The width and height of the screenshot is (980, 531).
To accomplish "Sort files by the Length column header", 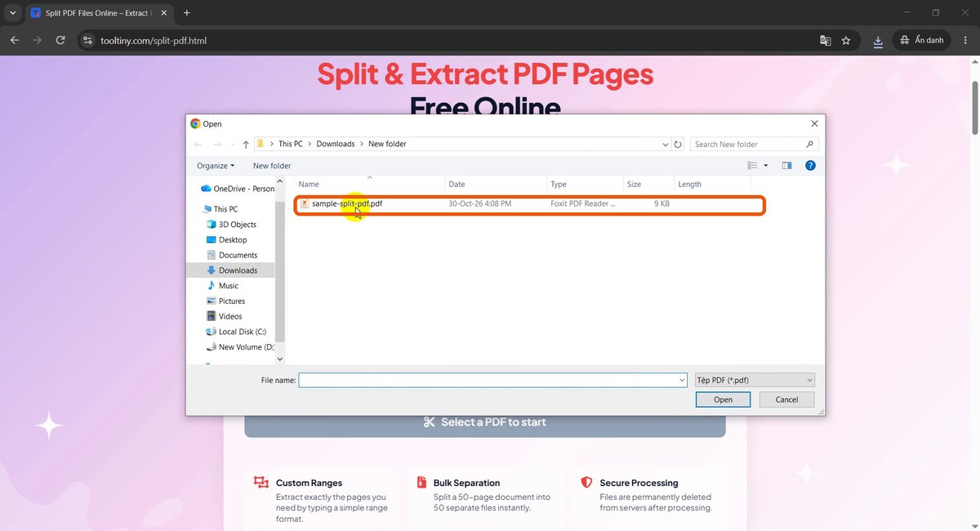I will (x=712, y=185).
